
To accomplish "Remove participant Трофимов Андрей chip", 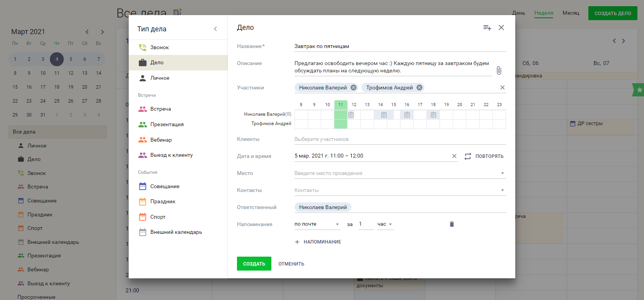I will (x=419, y=87).
